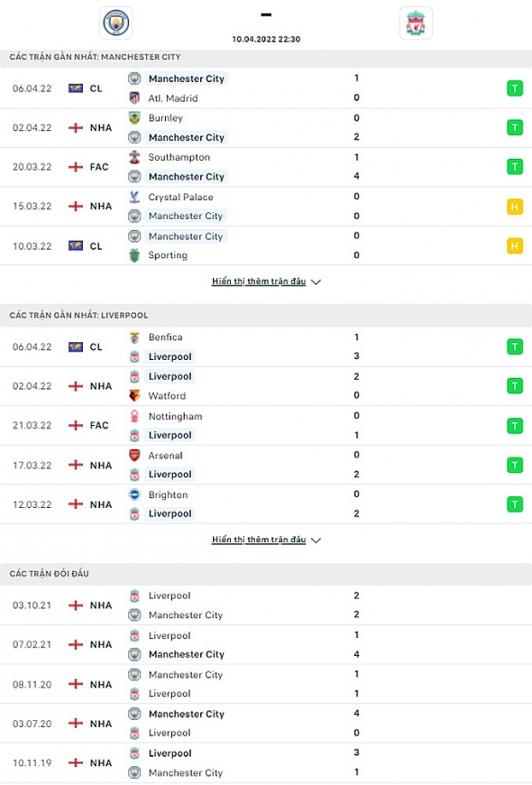
Task: Toggle the green T badge for the Southampton match
Action: coord(515,166)
